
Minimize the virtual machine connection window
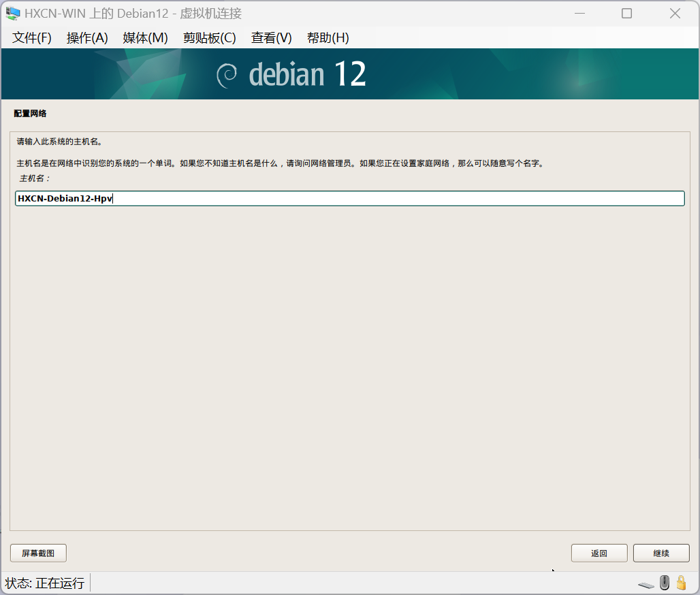pyautogui.click(x=579, y=14)
